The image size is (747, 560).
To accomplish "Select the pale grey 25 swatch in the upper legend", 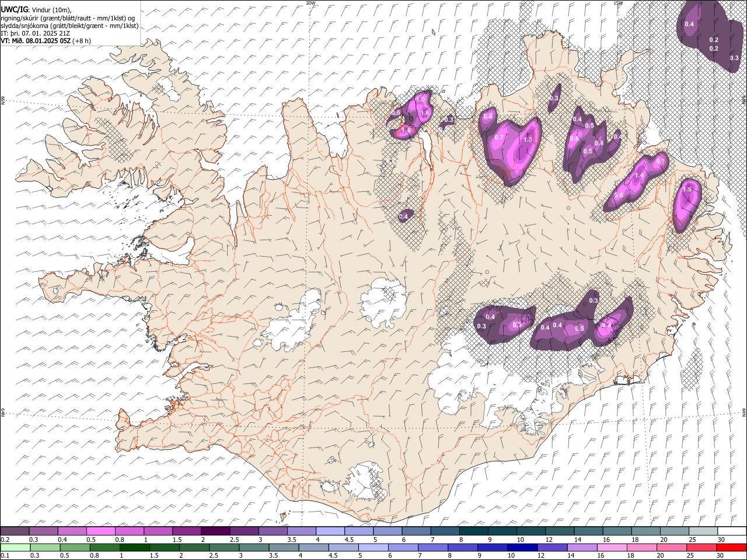I will pyautogui.click(x=703, y=531).
